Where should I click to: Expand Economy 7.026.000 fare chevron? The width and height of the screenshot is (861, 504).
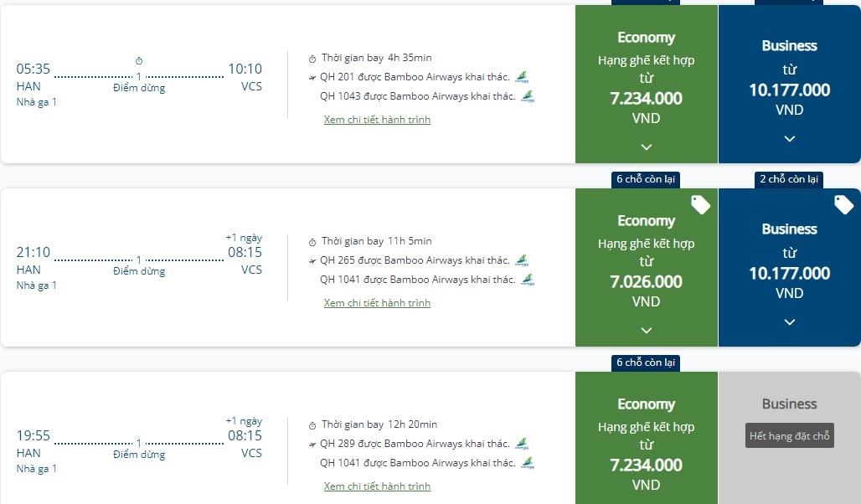647,330
